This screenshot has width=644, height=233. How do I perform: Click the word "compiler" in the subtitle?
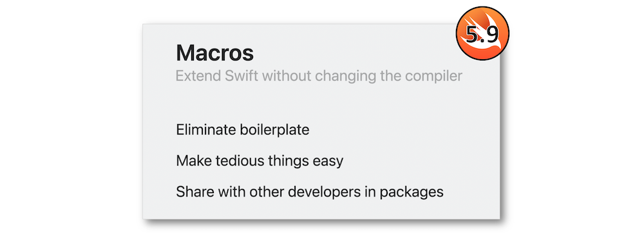coord(436,77)
